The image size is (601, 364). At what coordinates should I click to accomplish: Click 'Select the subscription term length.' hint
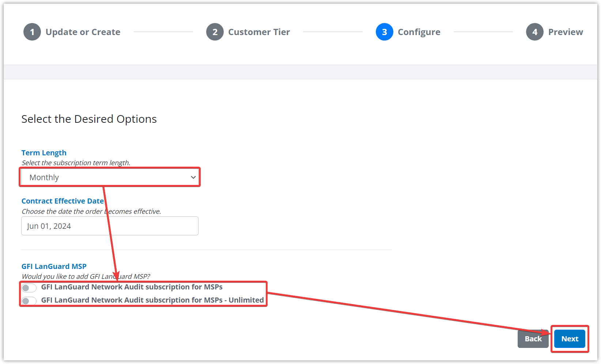[x=76, y=163]
